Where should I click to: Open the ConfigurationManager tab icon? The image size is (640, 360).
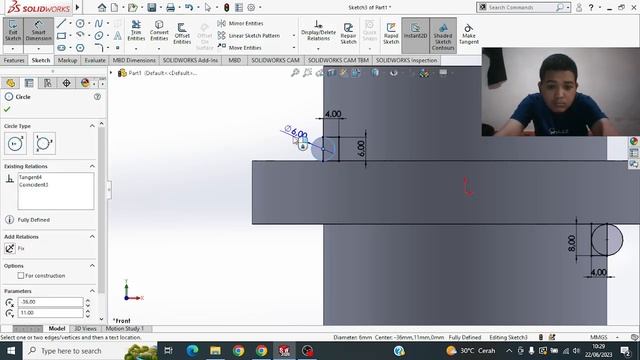(x=47, y=83)
